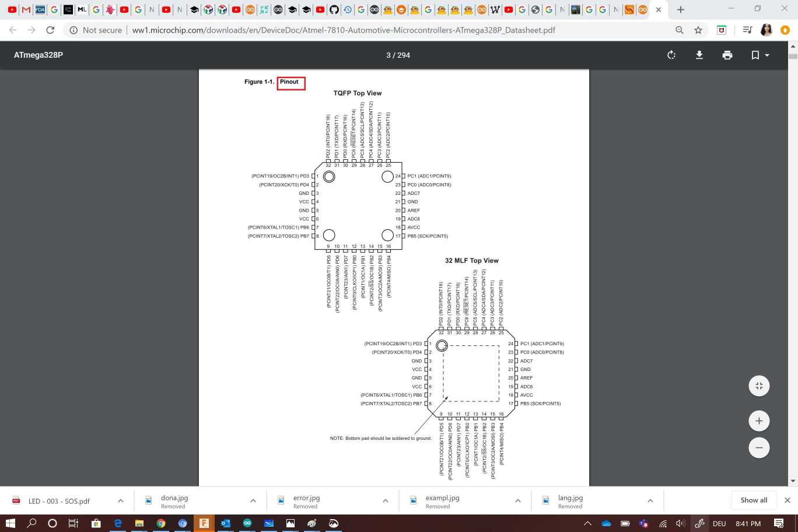
Task: Expand options for lang.jpg download
Action: (650, 501)
